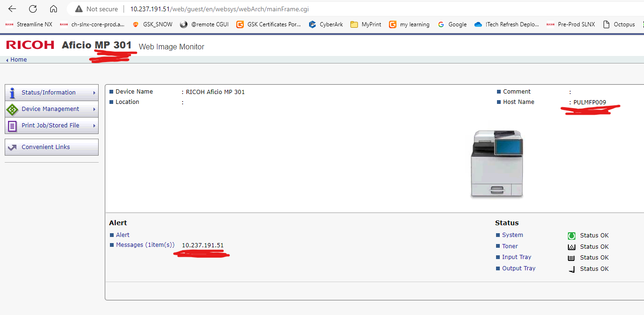This screenshot has height=315, width=644.
Task: Click the Toner status icon
Action: (572, 247)
